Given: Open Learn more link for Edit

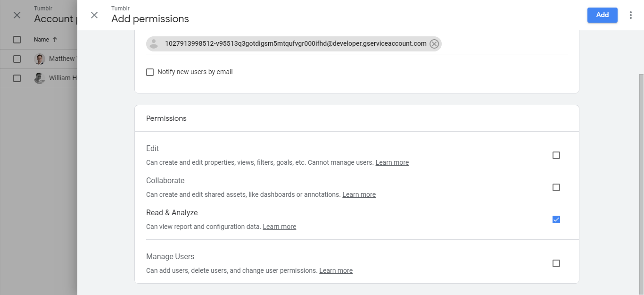Looking at the screenshot, I should [x=392, y=162].
